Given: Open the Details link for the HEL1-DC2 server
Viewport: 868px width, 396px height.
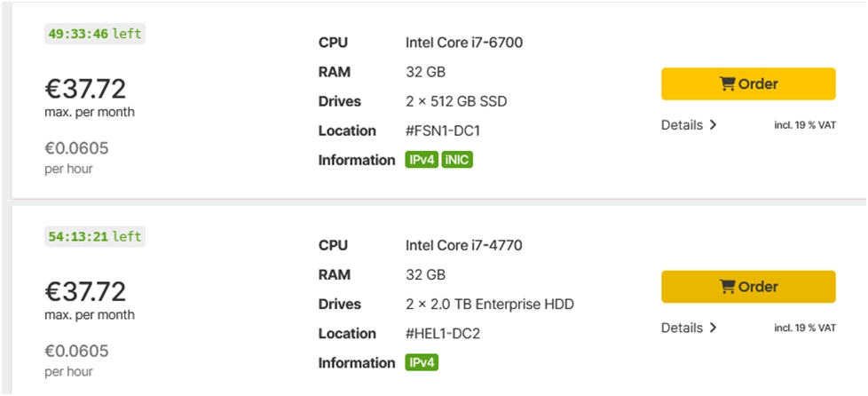Looking at the screenshot, I should [683, 328].
